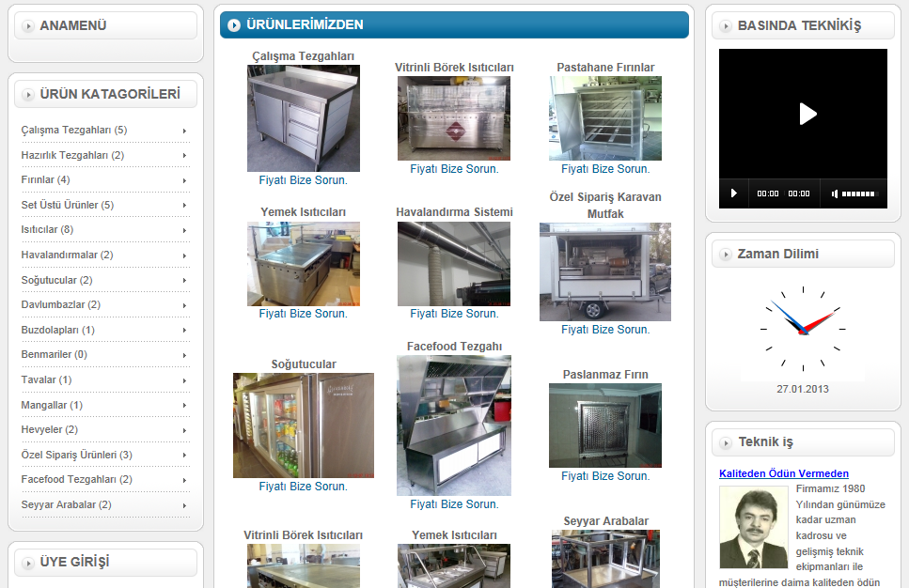Click the Teknik iş header arrow icon
Viewport: 909px width, 588px height.
coord(726,442)
